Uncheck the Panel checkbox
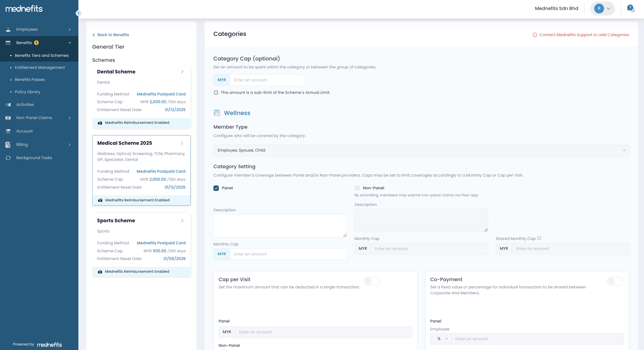The height and width of the screenshot is (350, 644). [x=216, y=188]
